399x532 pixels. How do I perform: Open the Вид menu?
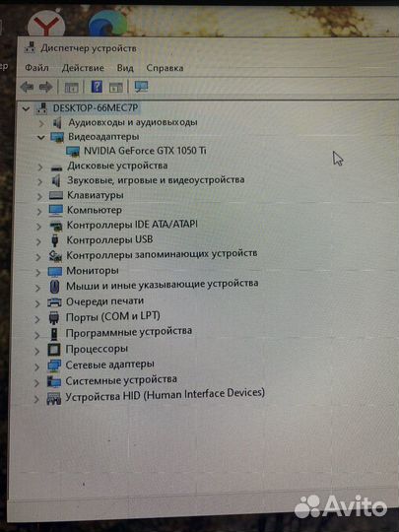pos(125,68)
